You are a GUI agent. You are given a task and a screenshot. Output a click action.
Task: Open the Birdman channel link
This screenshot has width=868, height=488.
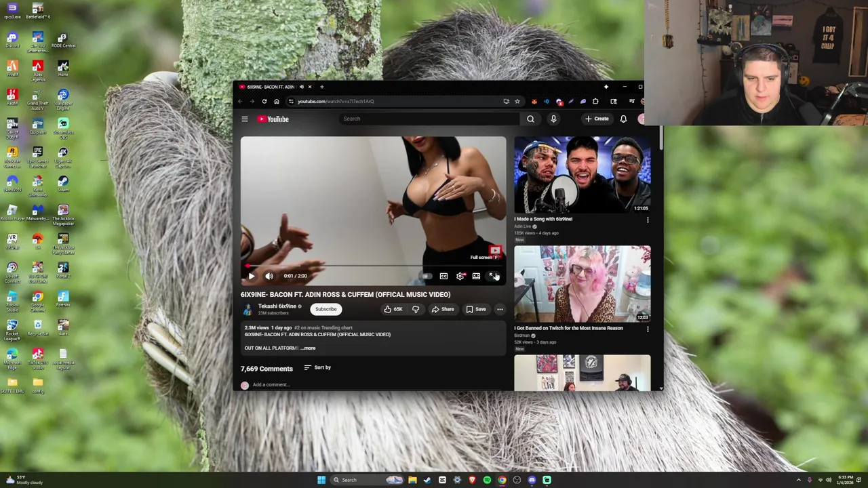point(522,335)
